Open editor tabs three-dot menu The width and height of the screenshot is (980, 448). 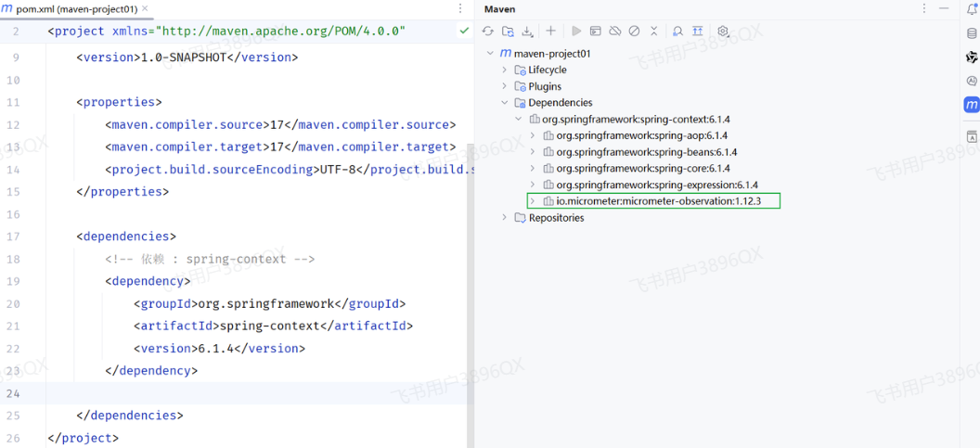point(460,8)
